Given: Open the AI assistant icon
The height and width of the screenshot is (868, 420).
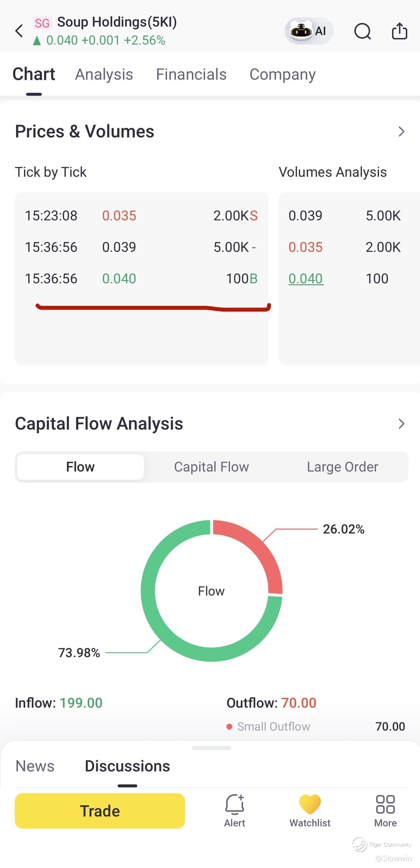Looking at the screenshot, I should pyautogui.click(x=309, y=31).
